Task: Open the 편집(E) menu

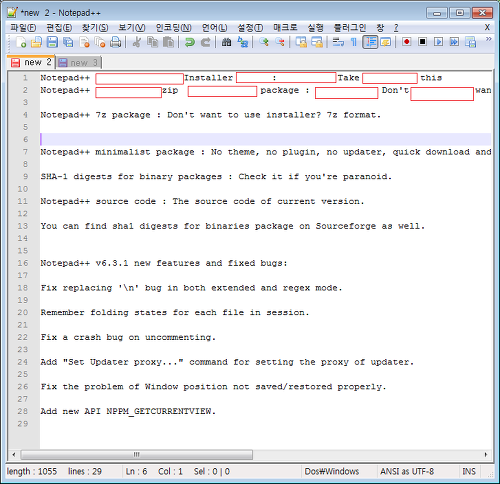Action: tap(59, 28)
